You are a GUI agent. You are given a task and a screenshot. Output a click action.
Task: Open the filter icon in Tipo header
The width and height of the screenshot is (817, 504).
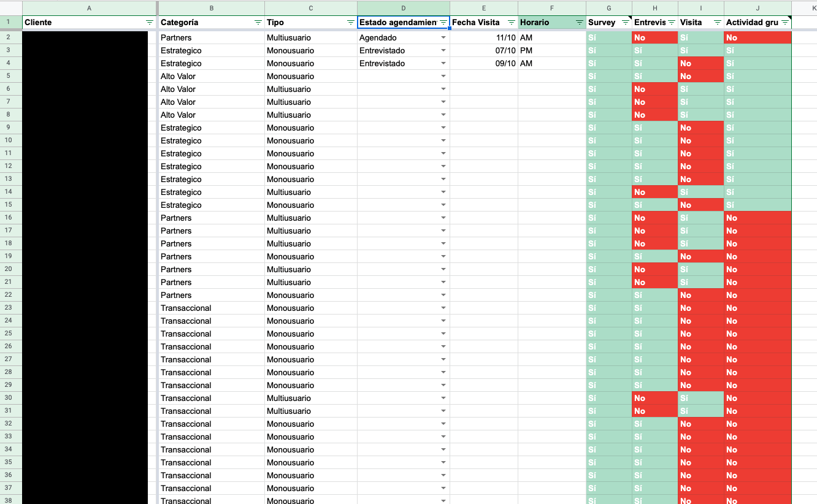point(351,22)
